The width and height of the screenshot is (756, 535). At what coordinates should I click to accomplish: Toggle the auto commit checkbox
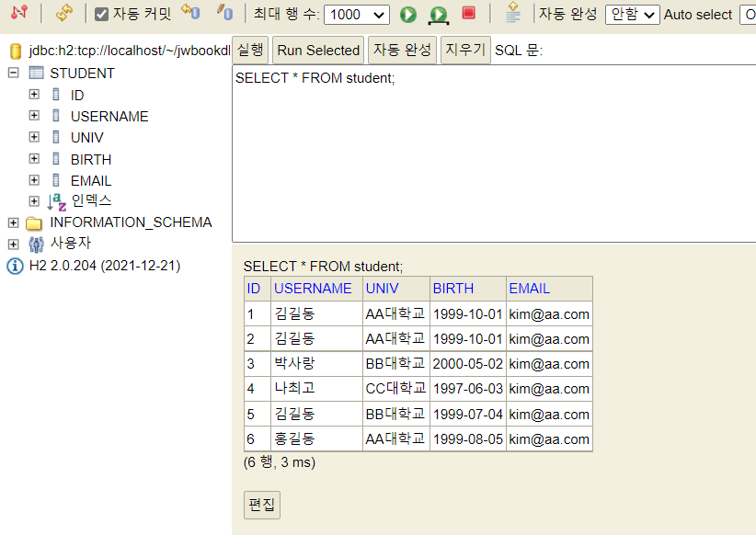coord(101,14)
